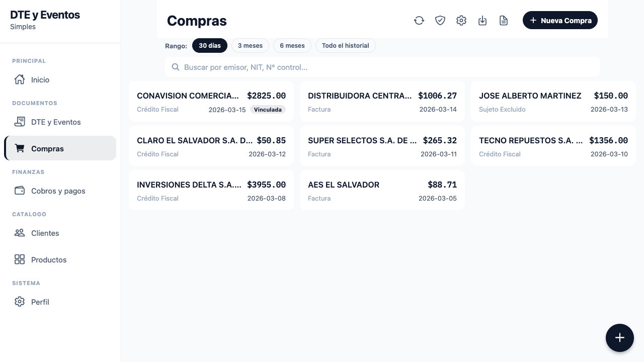Open Productos menu label
Screen dimensions: 644x362
(x=49, y=260)
